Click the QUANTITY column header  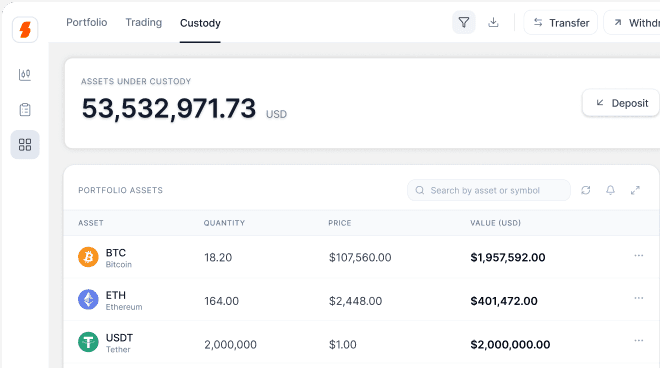tap(224, 223)
